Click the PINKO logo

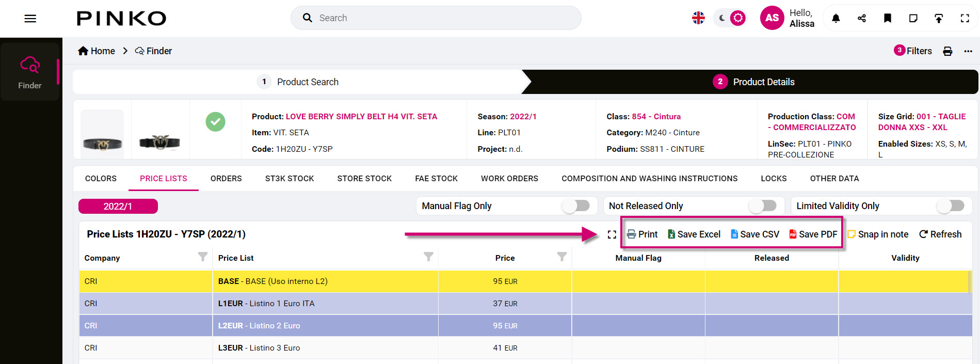[121, 19]
